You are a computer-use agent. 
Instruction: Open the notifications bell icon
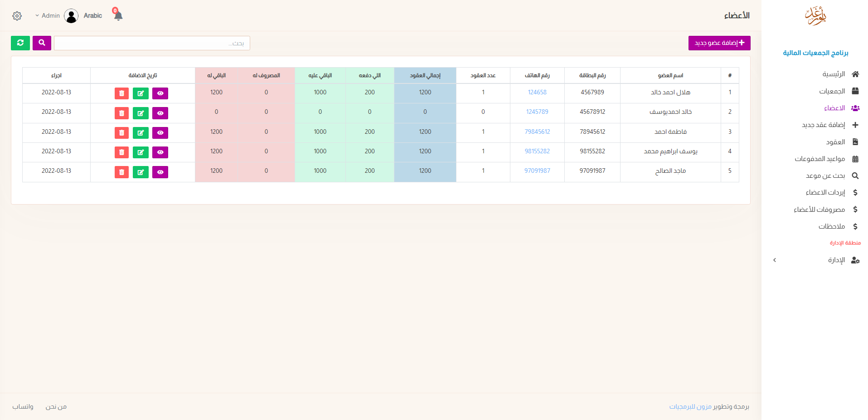118,15
